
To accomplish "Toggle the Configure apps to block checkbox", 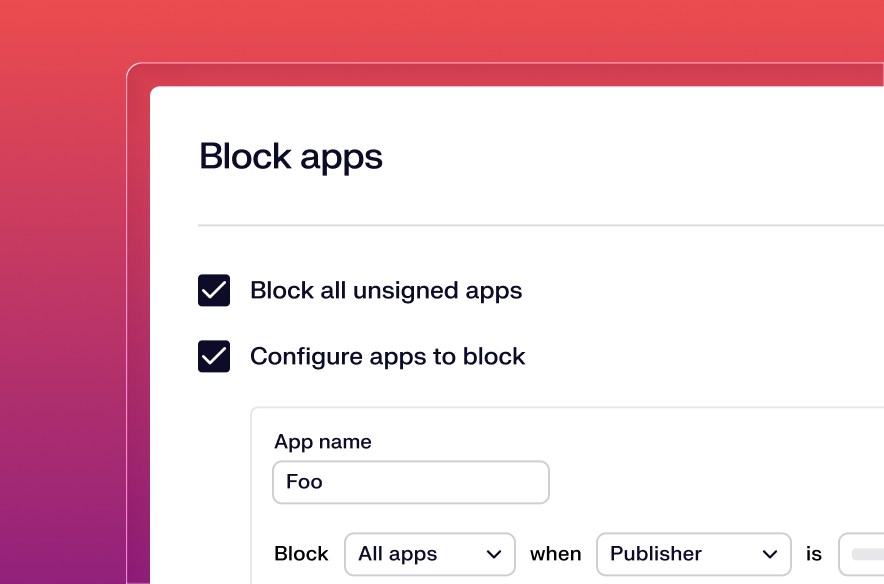I will click(x=214, y=357).
